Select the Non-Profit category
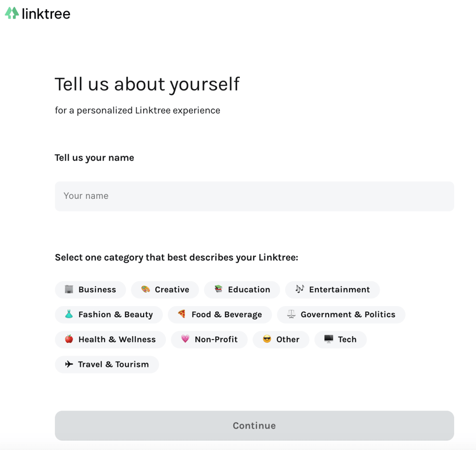Screen dimensions: 476x450 (x=209, y=339)
